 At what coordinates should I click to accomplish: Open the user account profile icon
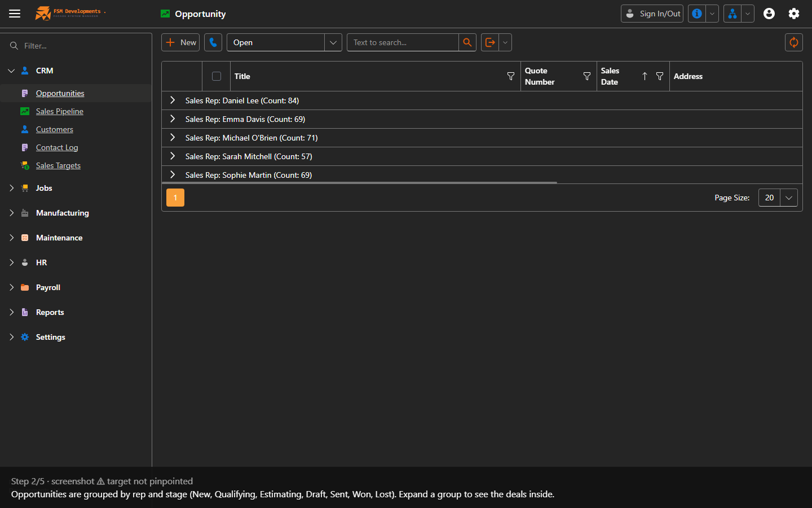(x=769, y=14)
